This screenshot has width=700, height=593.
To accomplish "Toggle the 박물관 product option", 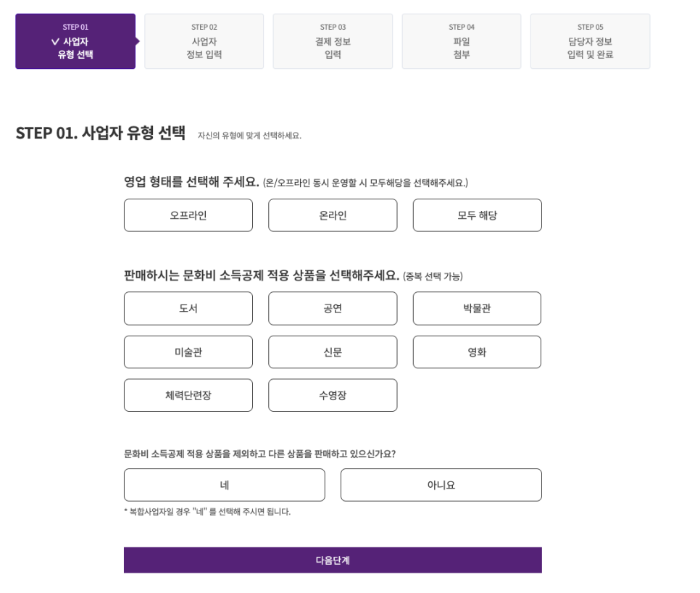I will click(477, 308).
